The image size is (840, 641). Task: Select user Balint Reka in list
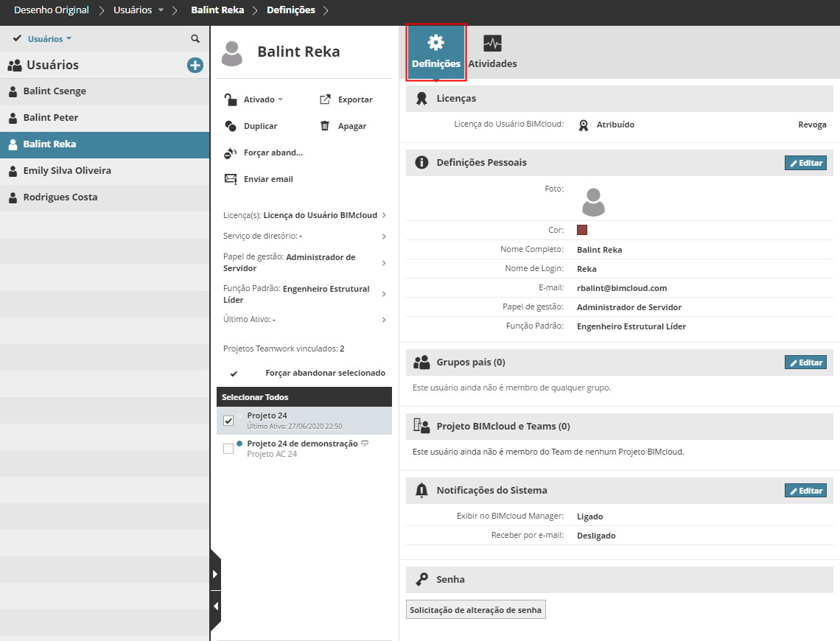click(105, 144)
